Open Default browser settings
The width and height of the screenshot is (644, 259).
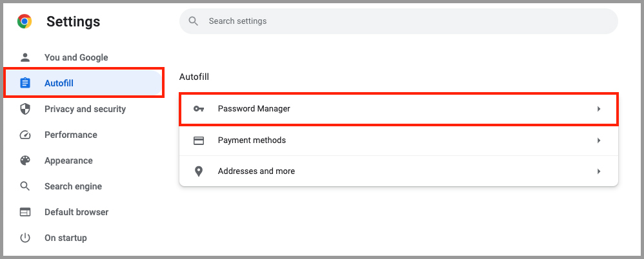[76, 212]
